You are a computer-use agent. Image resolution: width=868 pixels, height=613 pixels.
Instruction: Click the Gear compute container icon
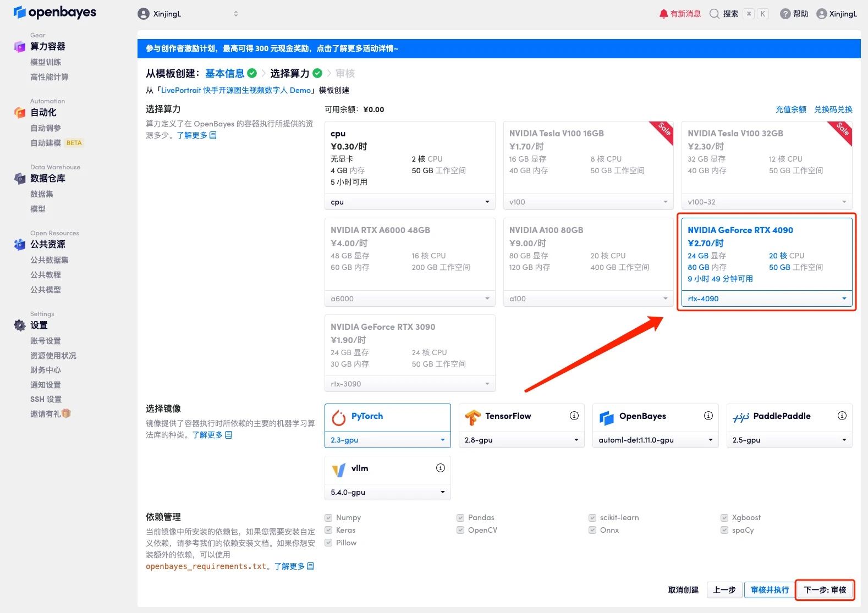19,47
